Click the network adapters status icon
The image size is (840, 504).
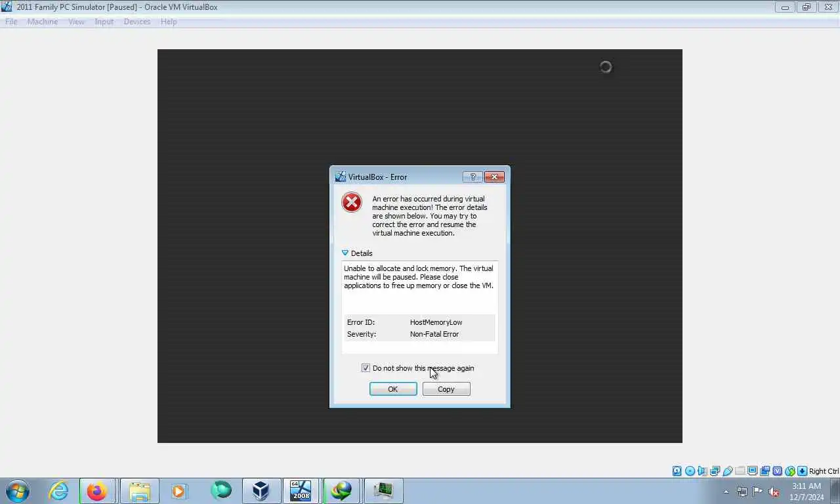(x=715, y=471)
